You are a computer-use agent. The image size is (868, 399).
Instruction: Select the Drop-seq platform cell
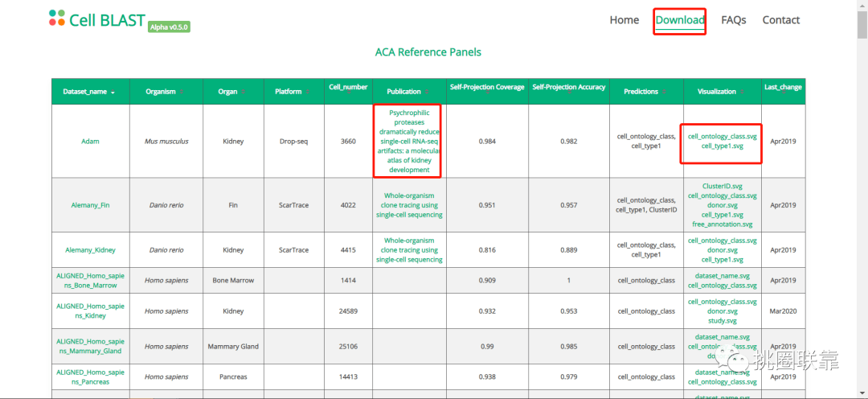coord(293,142)
